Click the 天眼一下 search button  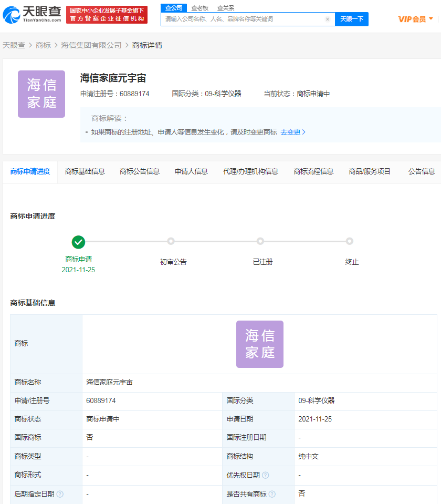click(351, 19)
